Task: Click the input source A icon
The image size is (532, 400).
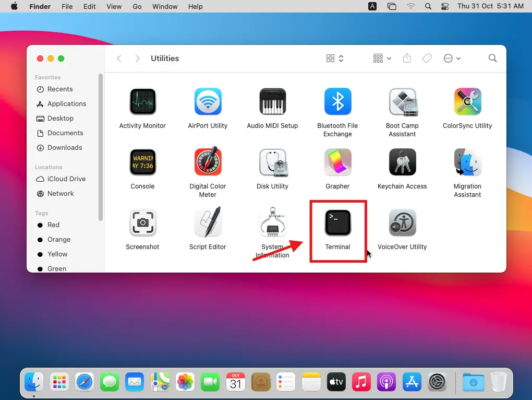Action: tap(372, 6)
